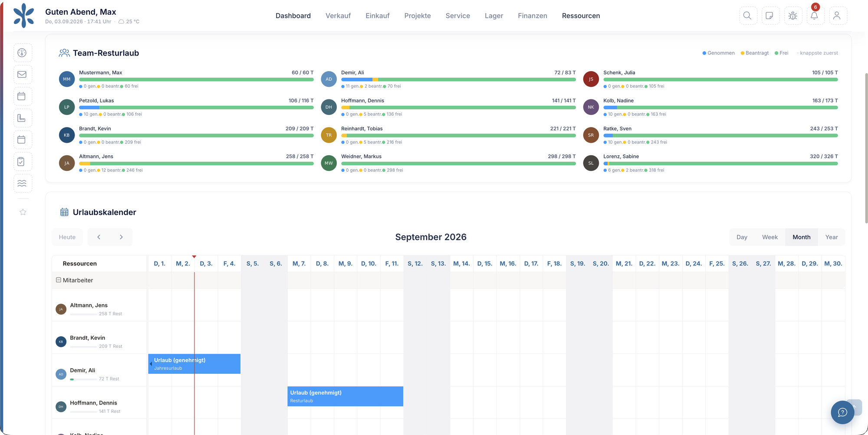Image resolution: width=868 pixels, height=435 pixels.
Task: Click Altmann, Jens' vacation progress bar
Action: coord(196,164)
